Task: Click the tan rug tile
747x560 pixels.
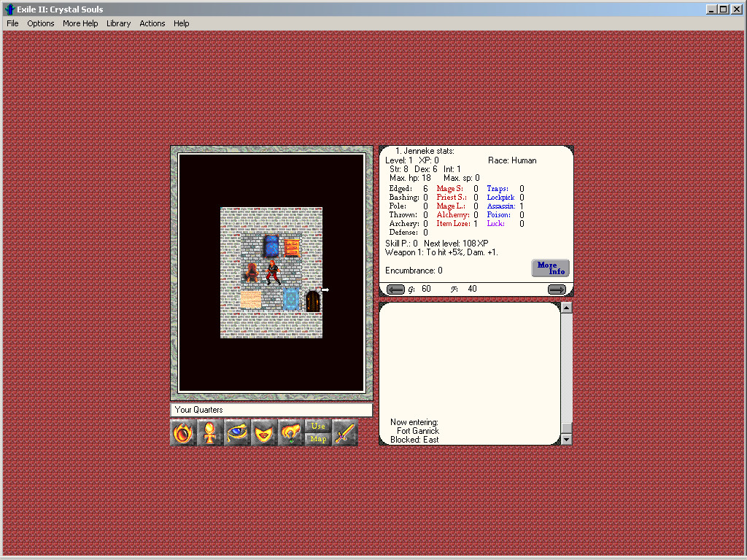Action: point(251,300)
